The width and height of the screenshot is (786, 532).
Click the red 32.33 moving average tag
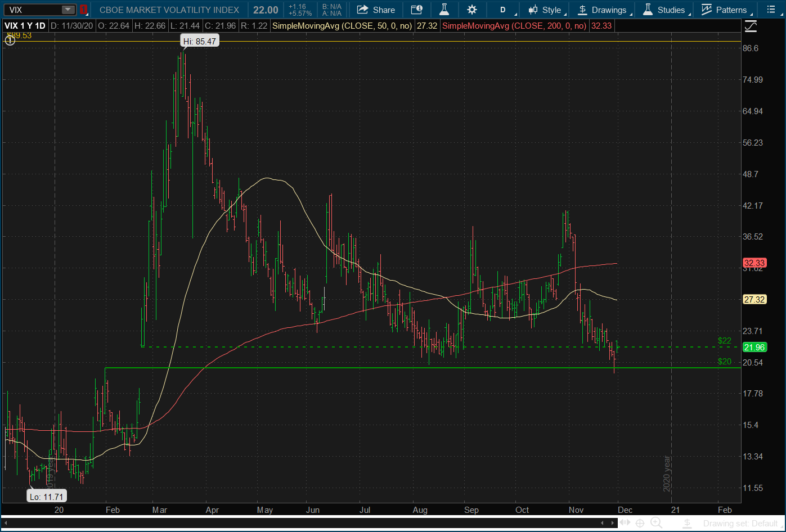tap(754, 263)
